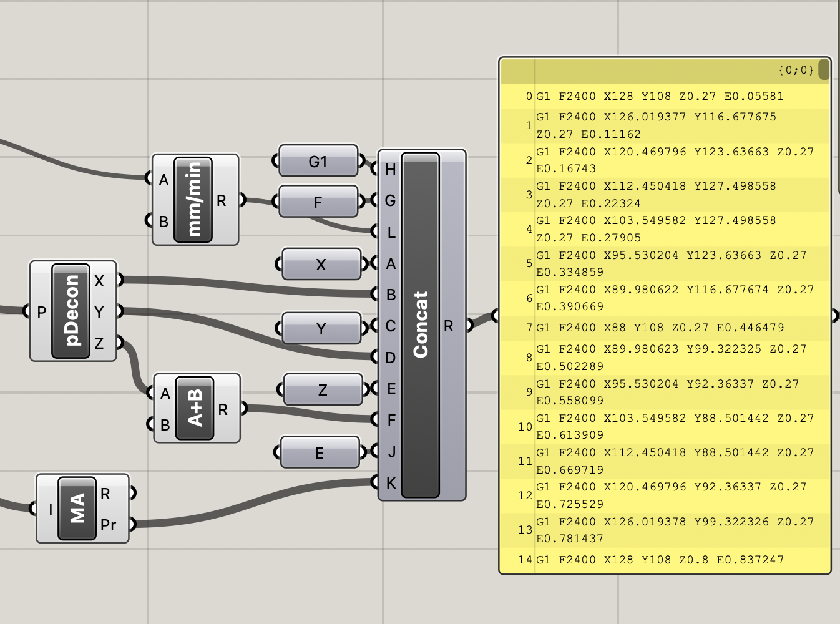This screenshot has height=624, width=840.
Task: Click the Pr output of MA component
Action: pos(108,525)
